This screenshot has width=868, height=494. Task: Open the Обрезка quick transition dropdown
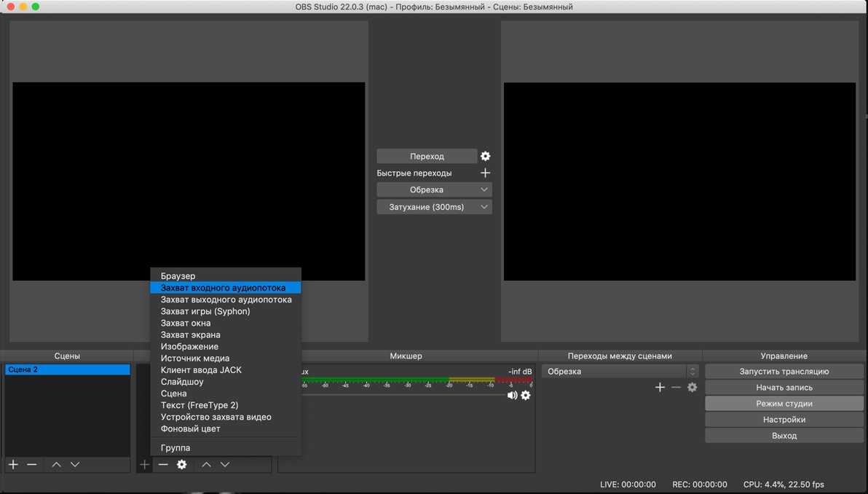pos(434,189)
